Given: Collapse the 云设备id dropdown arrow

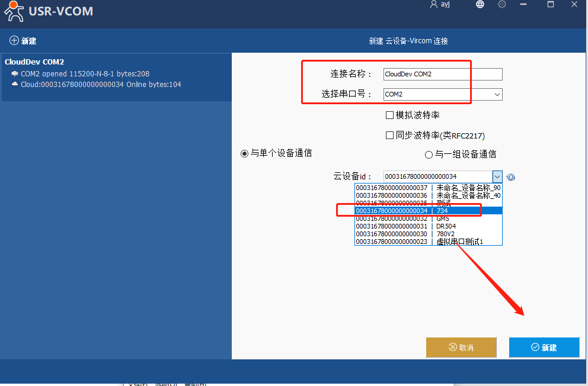Looking at the screenshot, I should 497,176.
